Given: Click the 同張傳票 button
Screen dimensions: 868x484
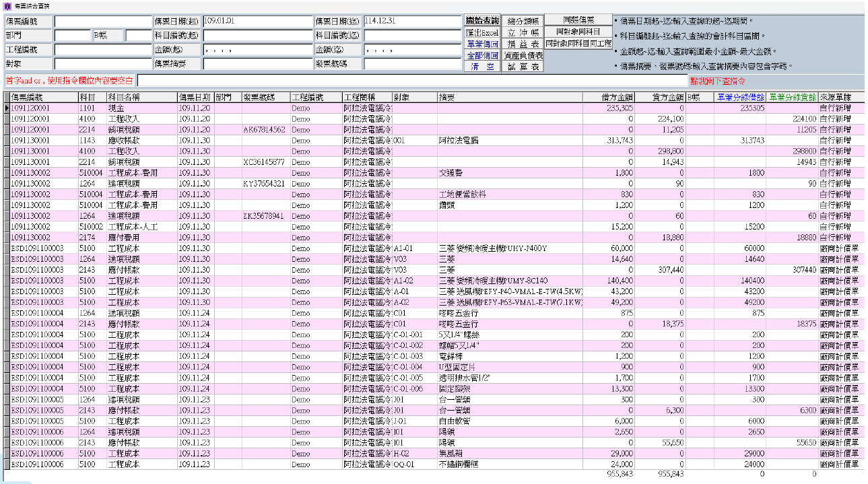Looking at the screenshot, I should point(578,20).
